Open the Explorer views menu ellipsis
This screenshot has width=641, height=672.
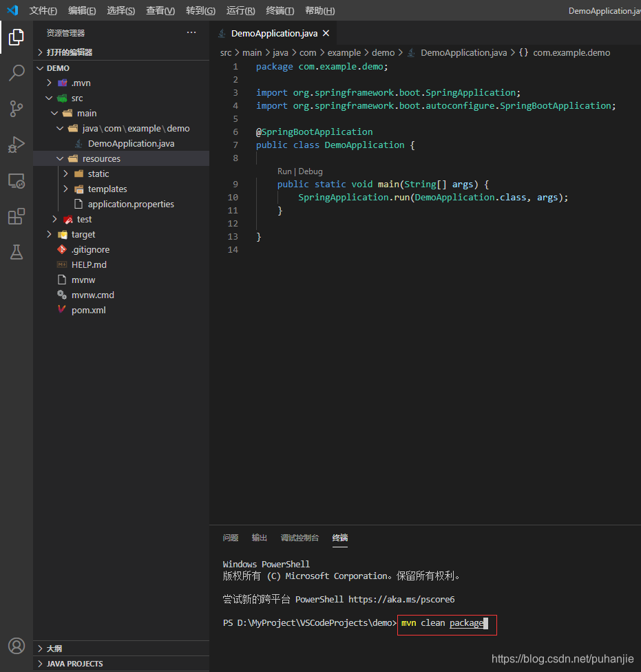191,32
